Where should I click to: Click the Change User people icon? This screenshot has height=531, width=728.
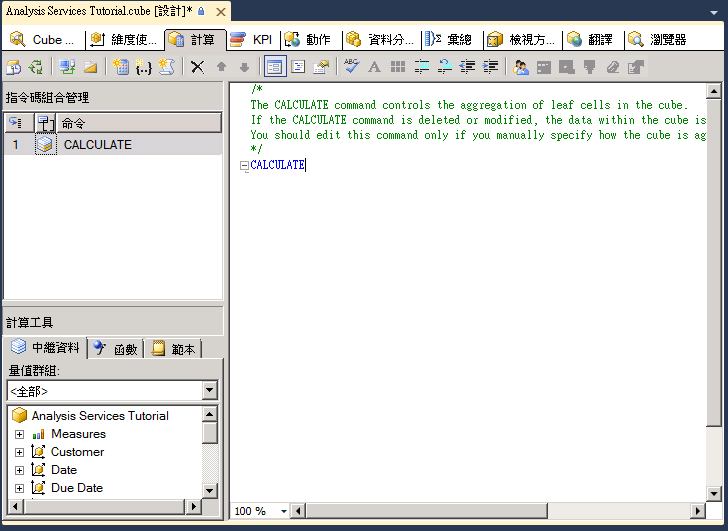[521, 67]
